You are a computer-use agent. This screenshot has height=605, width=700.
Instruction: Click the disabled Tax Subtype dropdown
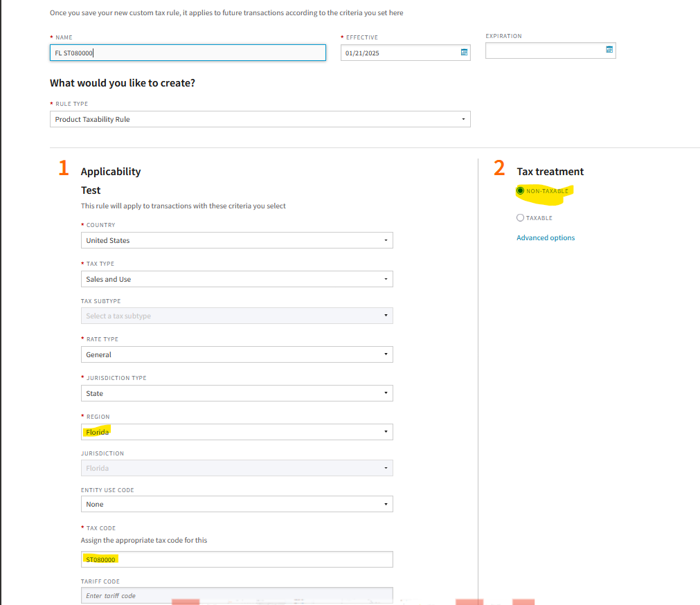point(237,316)
